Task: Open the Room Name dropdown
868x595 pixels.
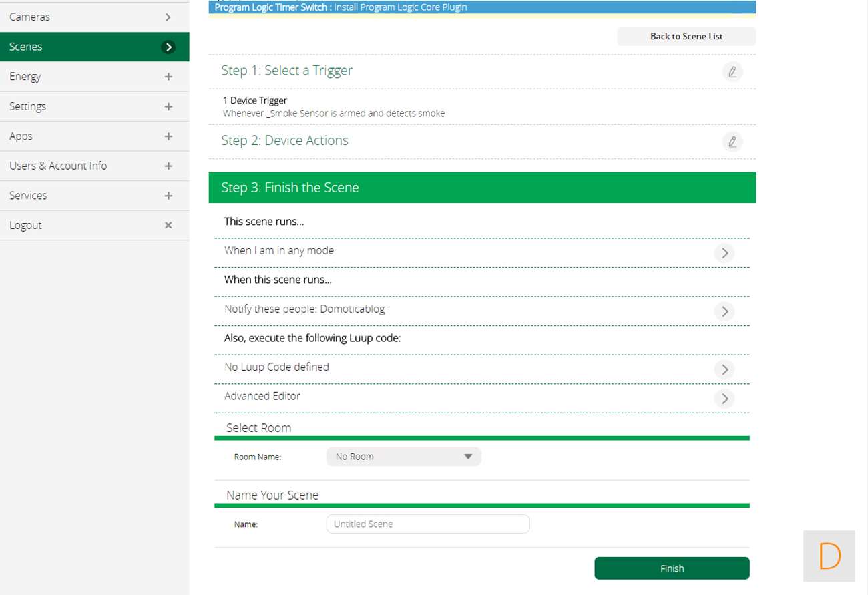Action: [x=403, y=457]
